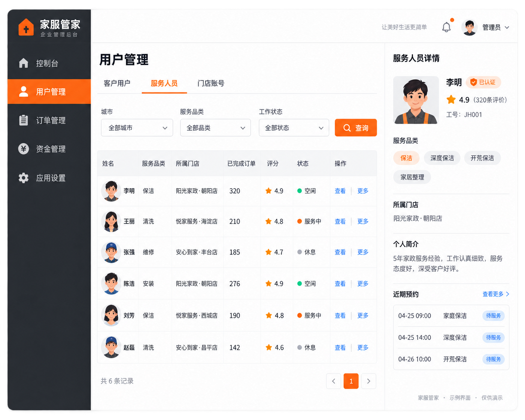Click the orange 查询 search button
The width and height of the screenshot is (525, 420).
356,128
